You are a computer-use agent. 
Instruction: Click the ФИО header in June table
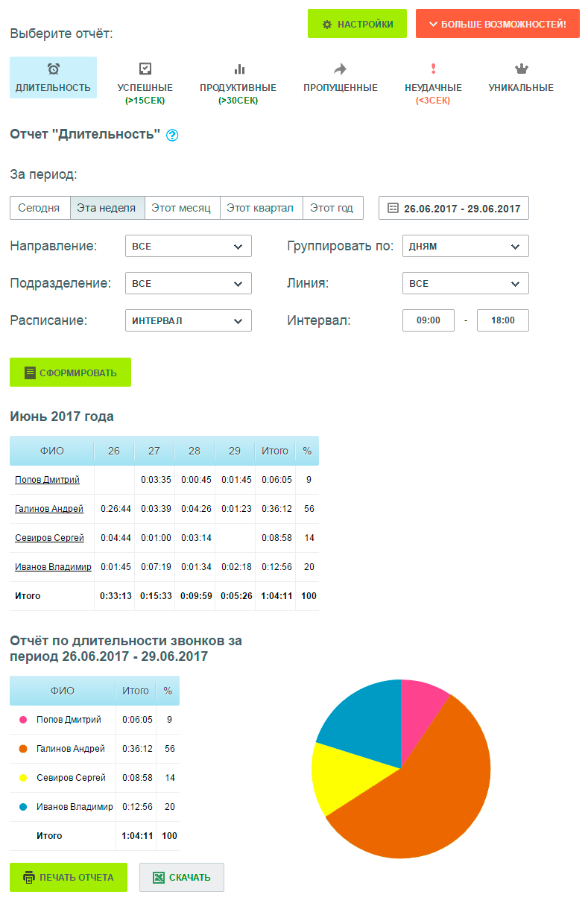(x=52, y=451)
